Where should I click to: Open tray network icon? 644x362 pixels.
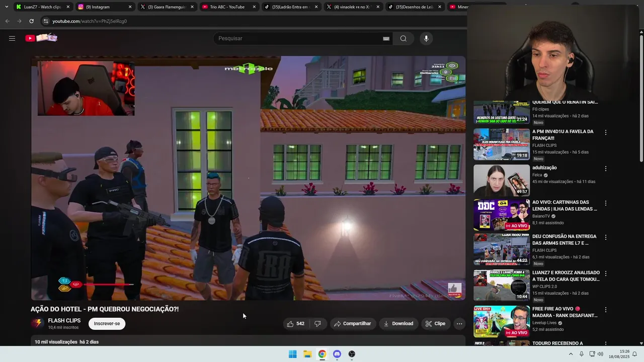pos(592,354)
